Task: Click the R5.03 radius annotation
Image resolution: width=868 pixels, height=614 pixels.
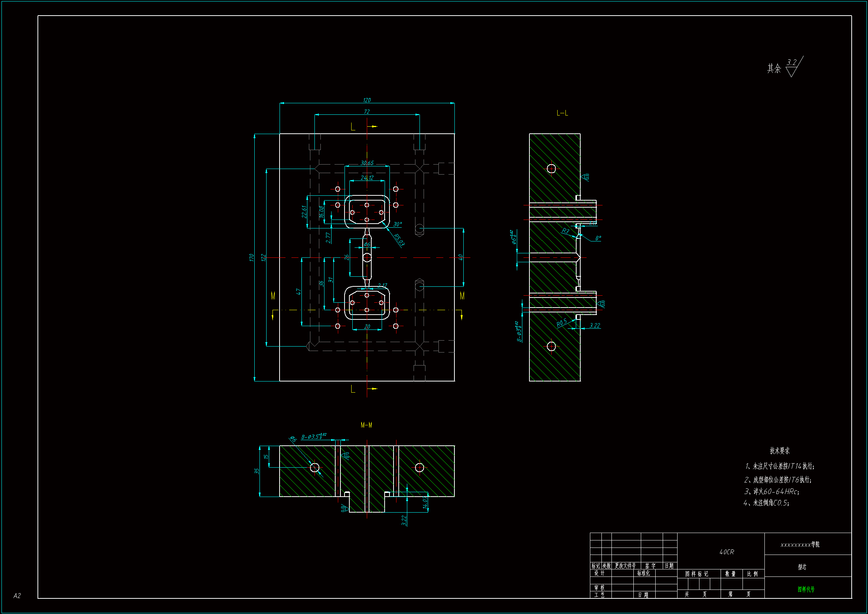Action: pos(399,240)
